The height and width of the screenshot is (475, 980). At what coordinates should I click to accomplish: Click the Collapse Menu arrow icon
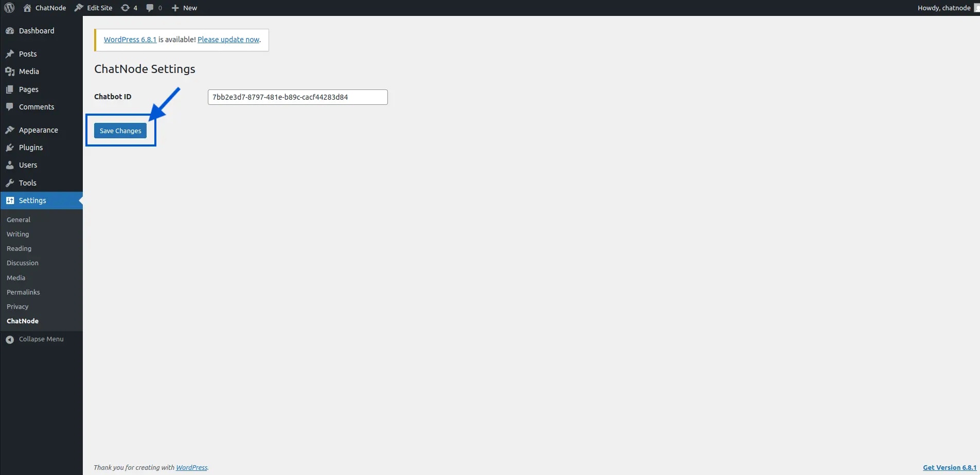tap(10, 339)
